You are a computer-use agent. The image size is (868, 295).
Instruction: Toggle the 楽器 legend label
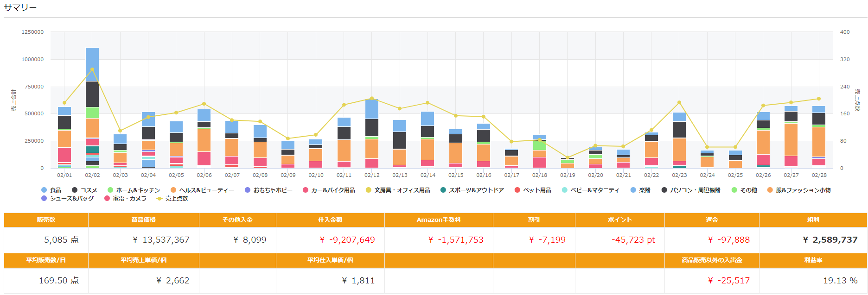645,190
